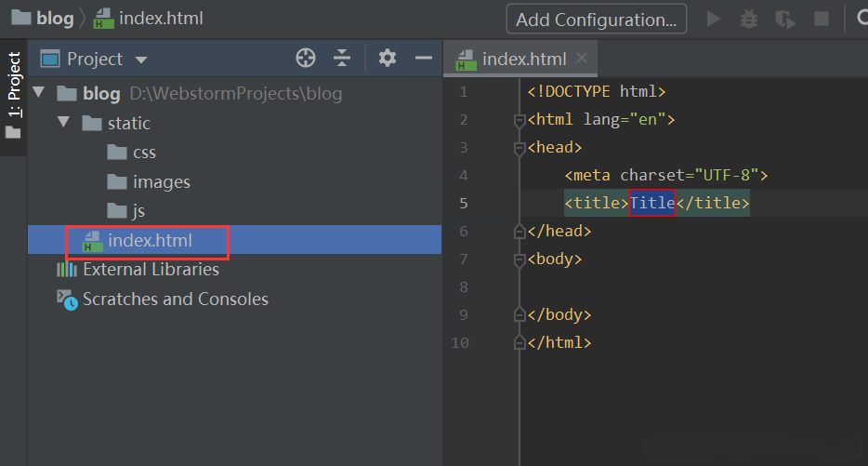
Task: Fold the body tag in gutter
Action: [519, 260]
